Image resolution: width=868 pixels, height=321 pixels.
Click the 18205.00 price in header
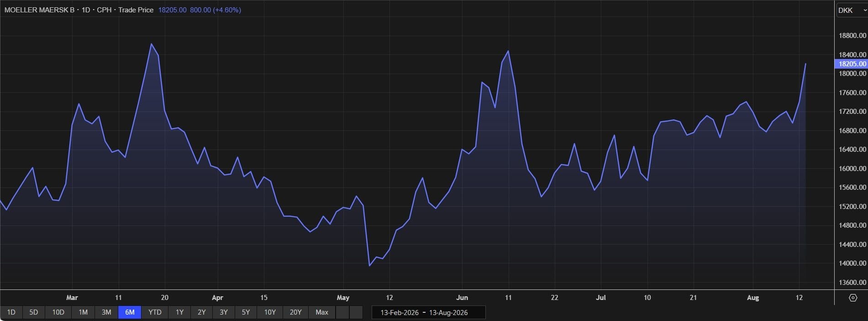(172, 10)
